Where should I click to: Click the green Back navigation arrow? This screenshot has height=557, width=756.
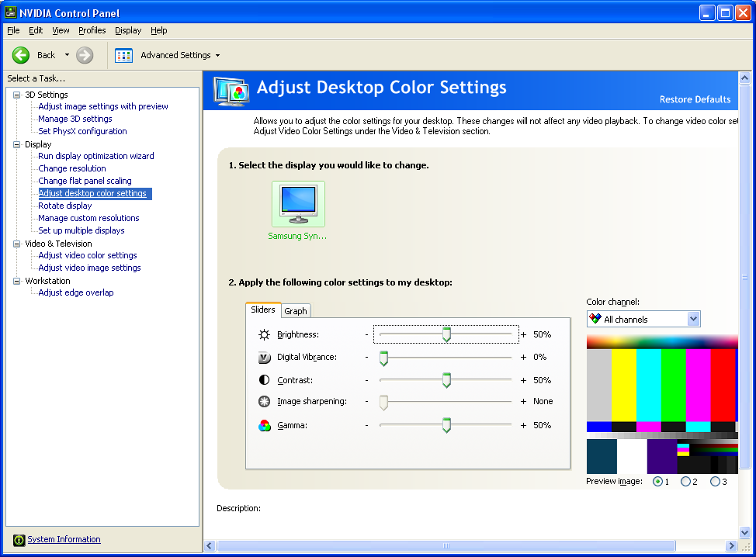(21, 55)
